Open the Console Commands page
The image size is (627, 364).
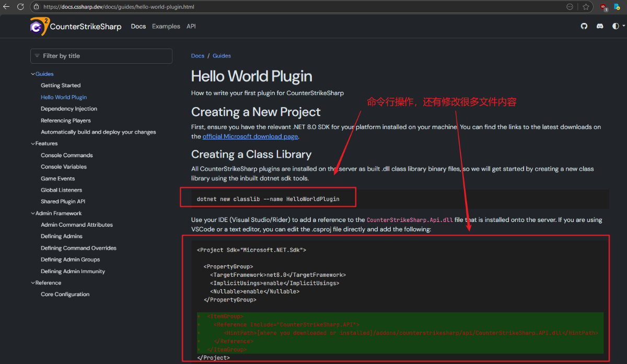(x=67, y=155)
